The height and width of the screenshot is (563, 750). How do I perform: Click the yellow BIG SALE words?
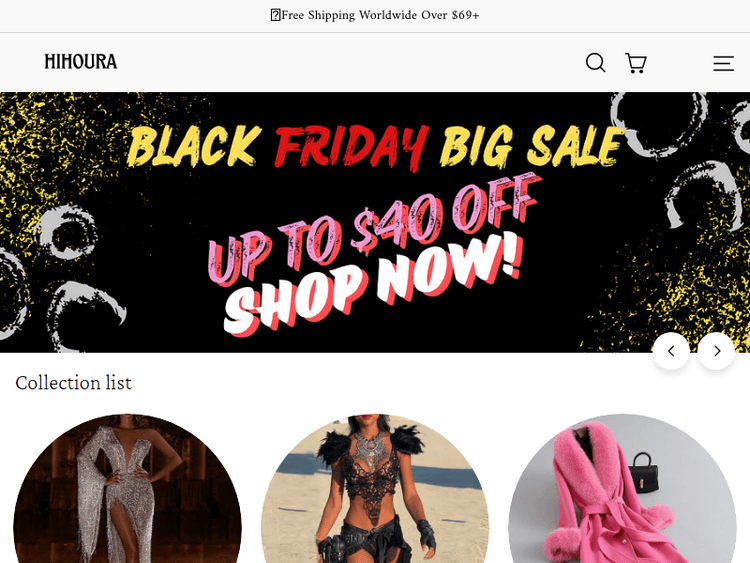(x=532, y=146)
